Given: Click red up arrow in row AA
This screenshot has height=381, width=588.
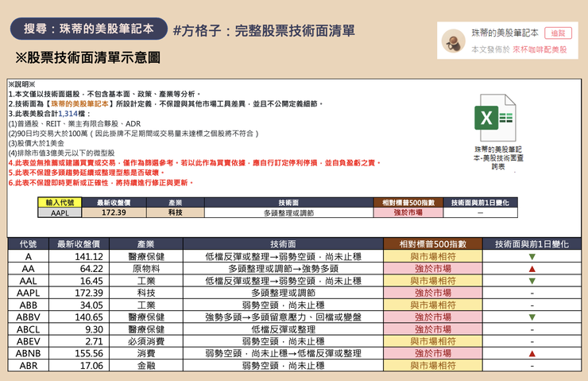Looking at the screenshot, I should click(x=532, y=269).
